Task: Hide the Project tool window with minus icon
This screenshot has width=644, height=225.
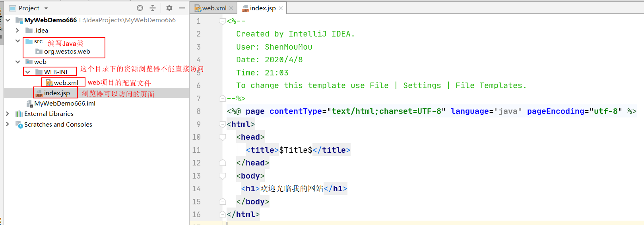Action: tap(182, 8)
